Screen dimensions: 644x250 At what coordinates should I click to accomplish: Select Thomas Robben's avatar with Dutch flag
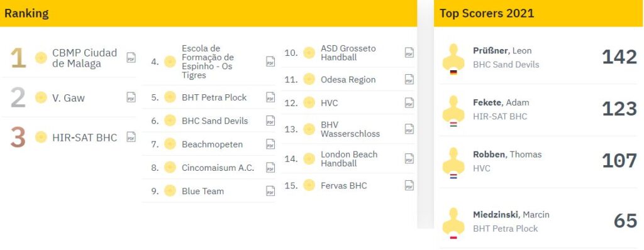pos(453,162)
